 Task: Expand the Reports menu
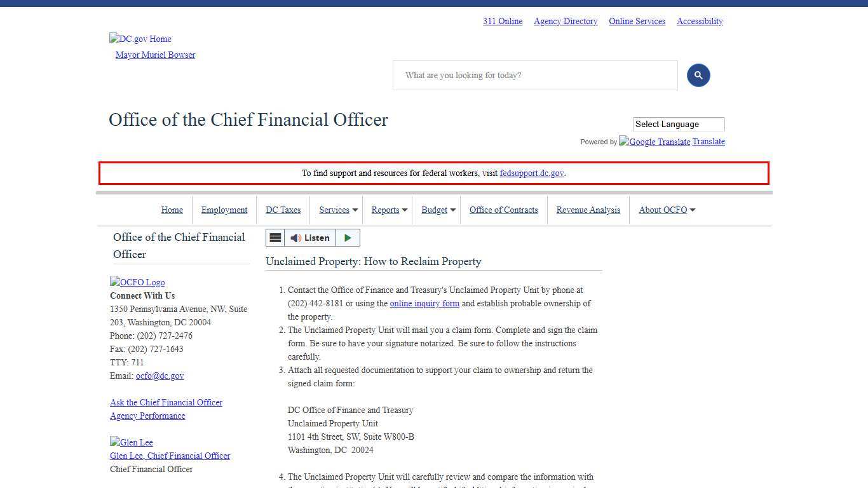click(389, 210)
